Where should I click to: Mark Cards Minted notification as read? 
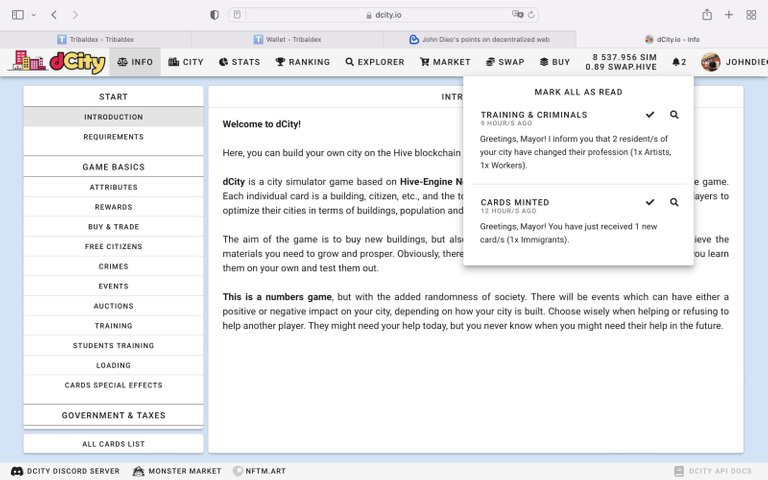click(x=650, y=202)
